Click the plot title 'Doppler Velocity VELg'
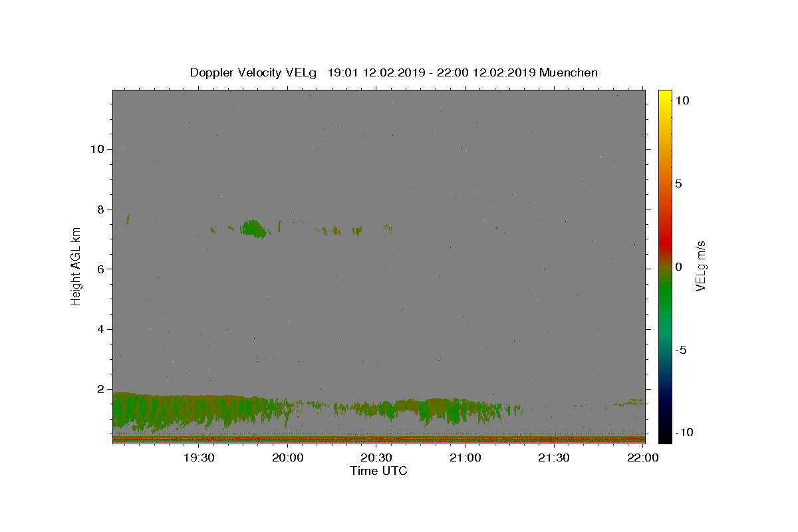798x532 pixels. tap(254, 72)
